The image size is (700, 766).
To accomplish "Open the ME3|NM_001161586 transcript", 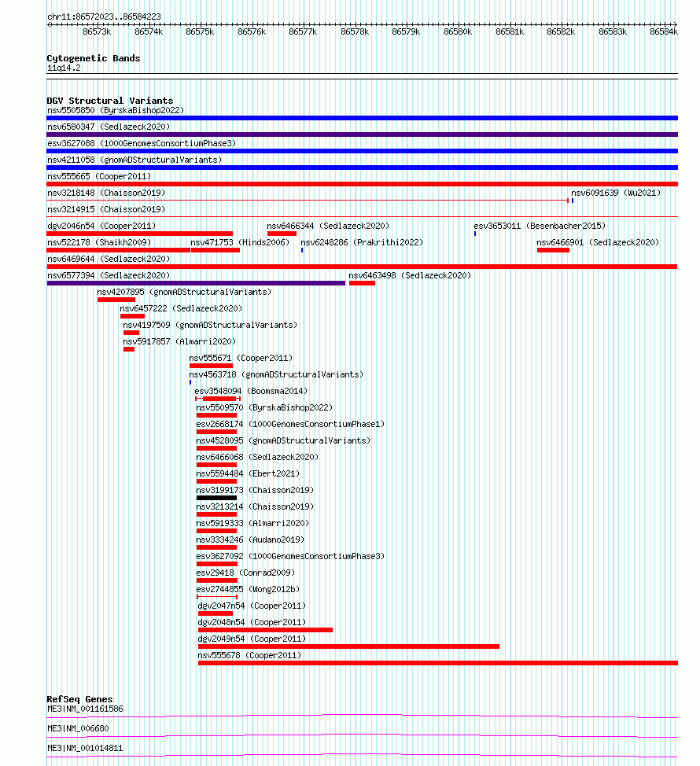I will [x=85, y=709].
